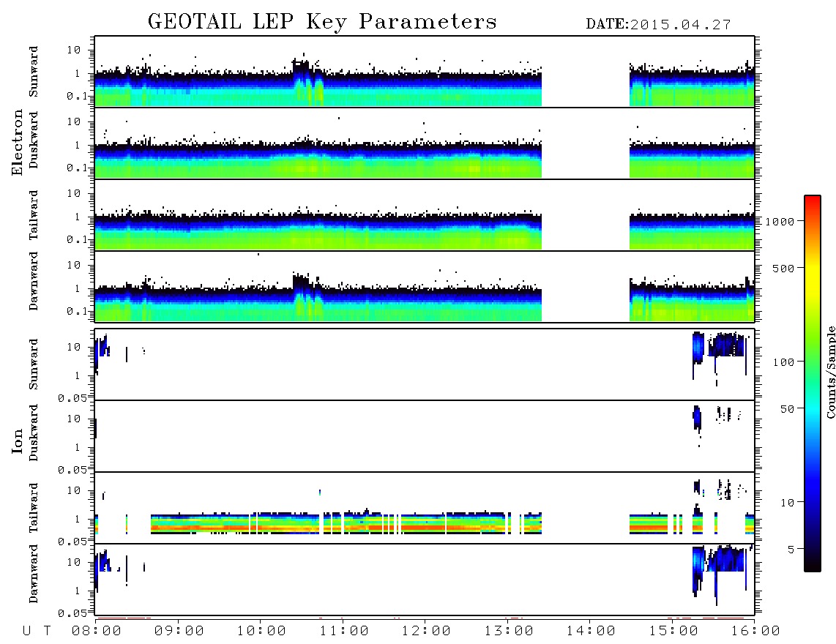Select the Ion Sunward panel label
This screenshot has width=836, height=644.
[x=34, y=364]
